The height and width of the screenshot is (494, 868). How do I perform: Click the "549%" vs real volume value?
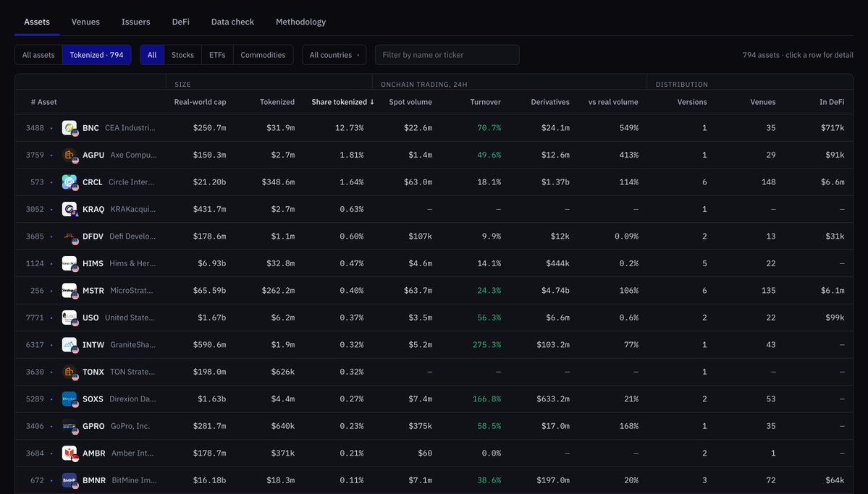(x=629, y=128)
